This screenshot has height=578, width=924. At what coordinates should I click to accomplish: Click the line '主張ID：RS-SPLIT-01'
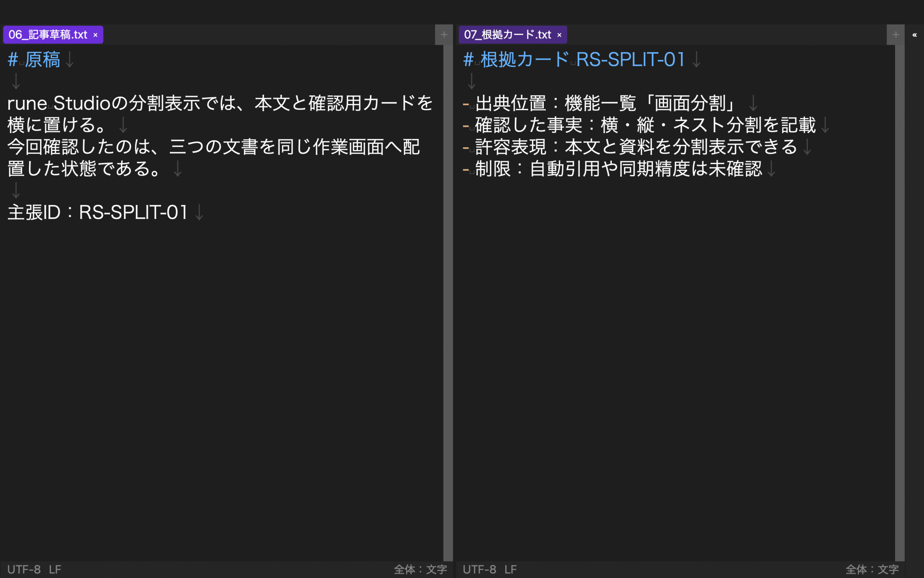point(97,212)
